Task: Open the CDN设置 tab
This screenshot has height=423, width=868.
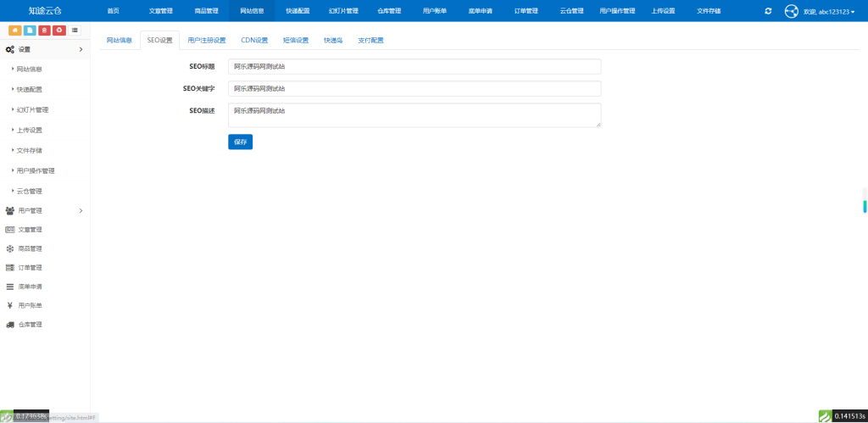Action: 254,41
